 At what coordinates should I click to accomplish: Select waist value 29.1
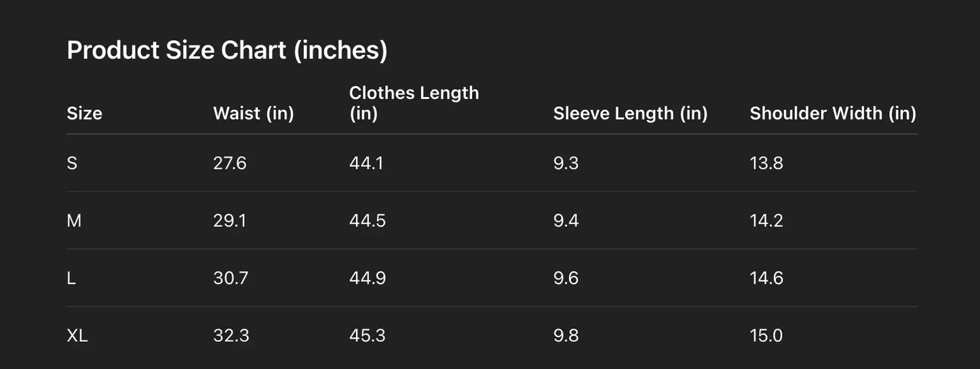coord(230,221)
